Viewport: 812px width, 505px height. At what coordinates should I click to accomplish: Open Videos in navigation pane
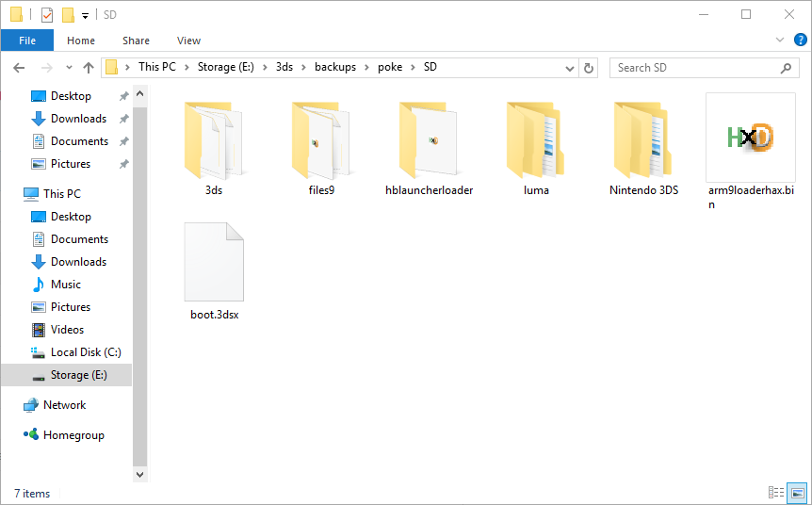point(67,330)
